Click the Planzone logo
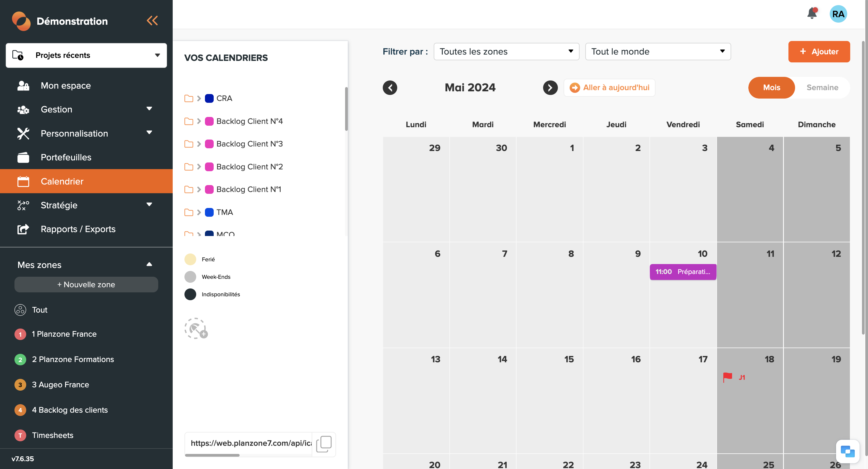 [x=21, y=21]
